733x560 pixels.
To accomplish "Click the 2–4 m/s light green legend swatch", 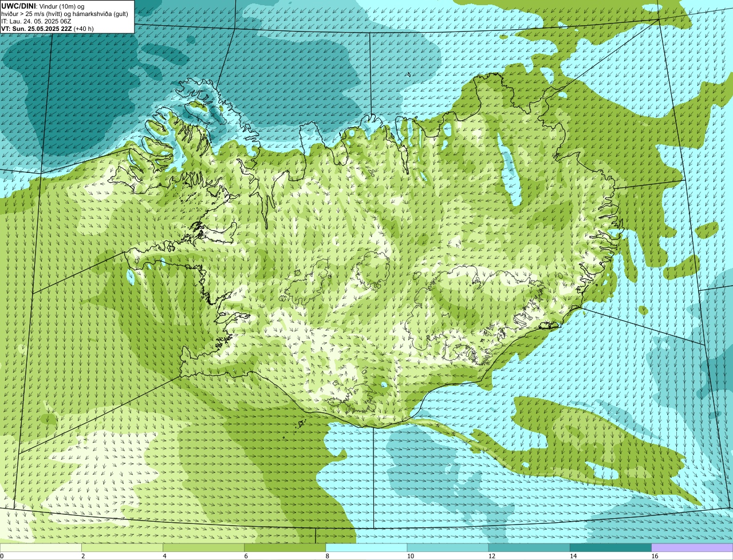I will [x=122, y=548].
